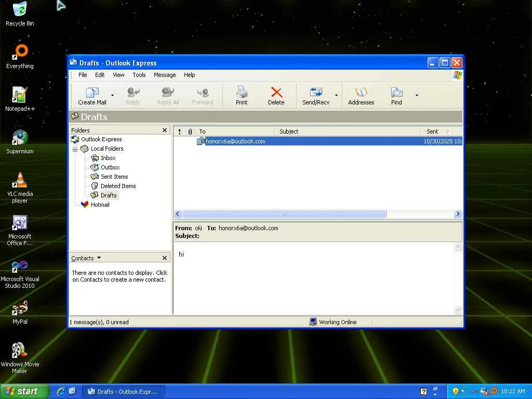Click the message list horizontal scrollbar thumb
Image resolution: width=532 pixels, height=399 pixels.
pos(284,214)
